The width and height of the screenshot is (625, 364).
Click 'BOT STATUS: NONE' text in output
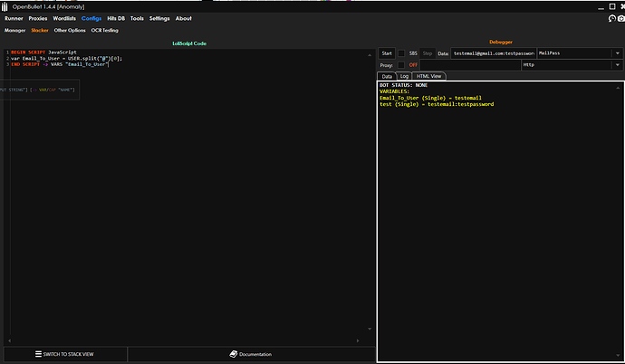(x=403, y=85)
